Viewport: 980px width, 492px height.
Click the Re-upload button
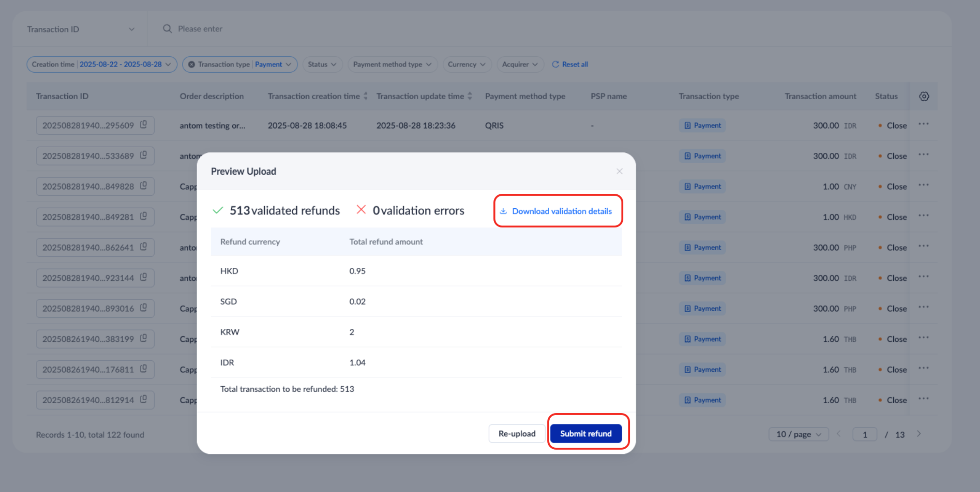pos(517,434)
